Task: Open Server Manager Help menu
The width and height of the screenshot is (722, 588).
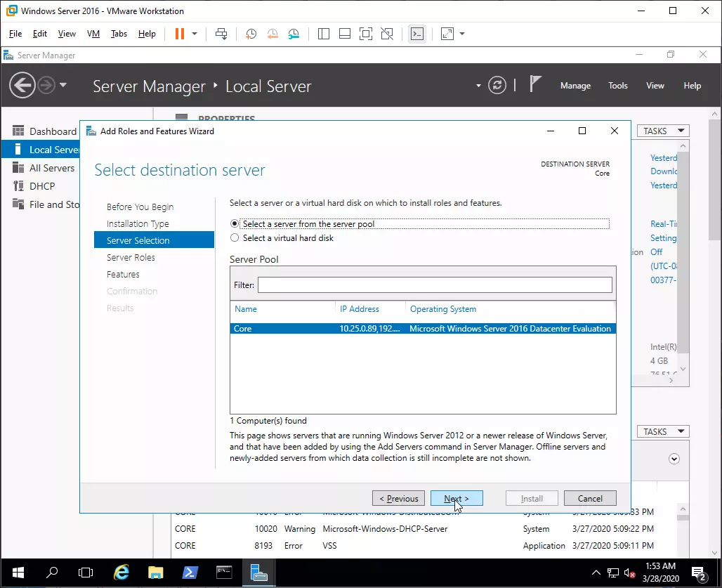Action: pos(692,86)
